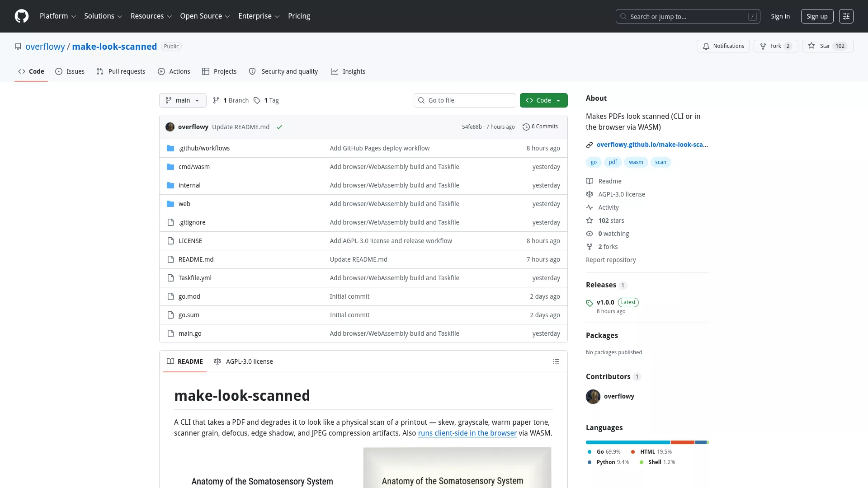Click the eye icon beside 0 watching
The width and height of the screenshot is (868, 488).
tap(590, 234)
